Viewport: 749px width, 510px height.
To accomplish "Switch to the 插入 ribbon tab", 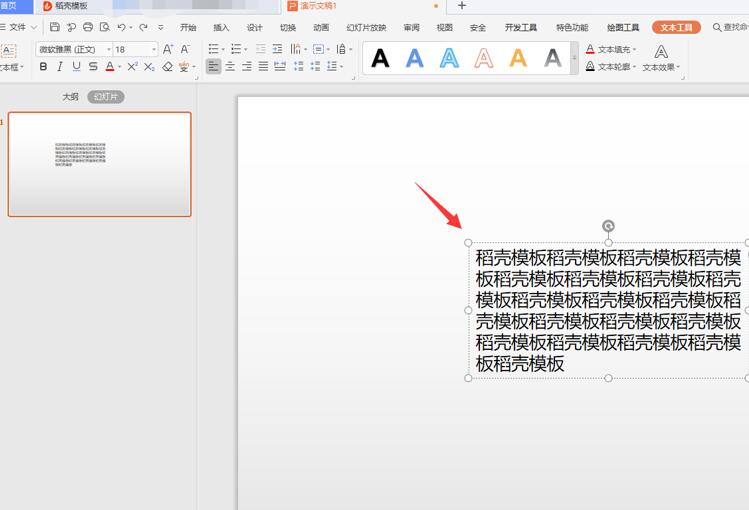I will tap(221, 28).
